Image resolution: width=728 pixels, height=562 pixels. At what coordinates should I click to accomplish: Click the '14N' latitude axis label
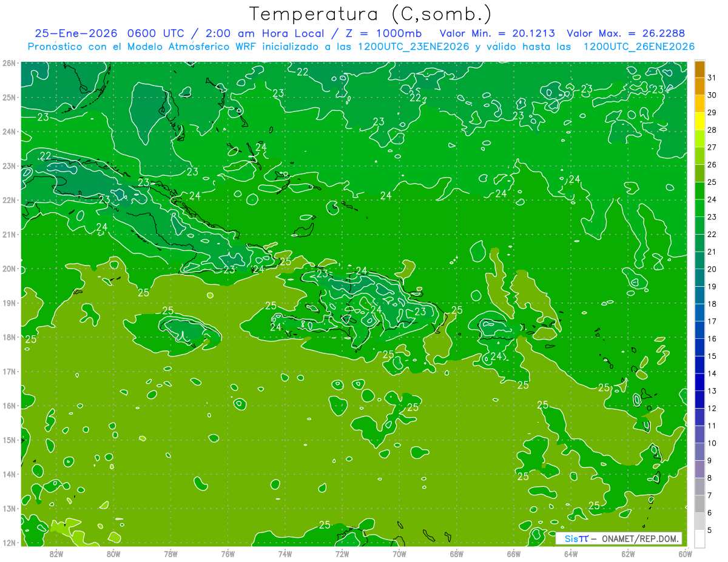10,474
